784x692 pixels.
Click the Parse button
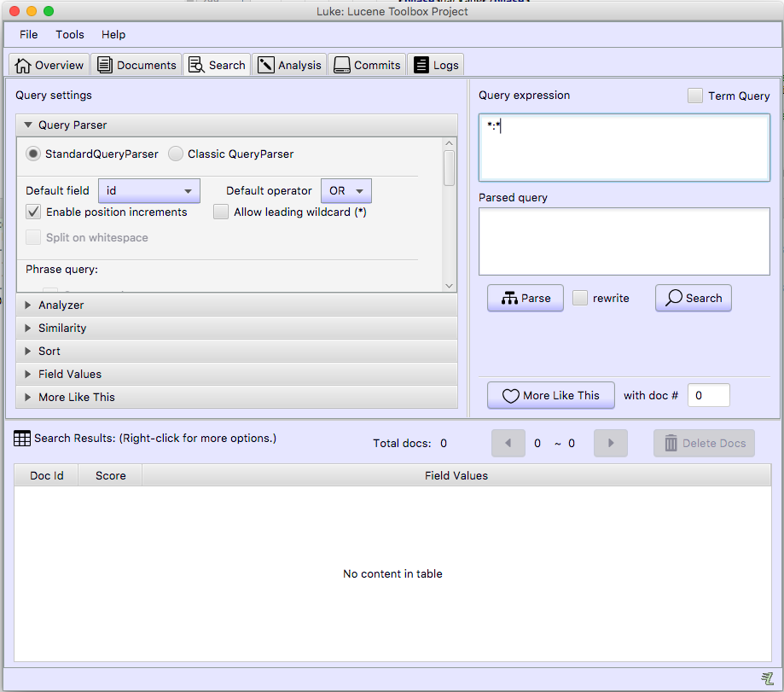tap(526, 298)
